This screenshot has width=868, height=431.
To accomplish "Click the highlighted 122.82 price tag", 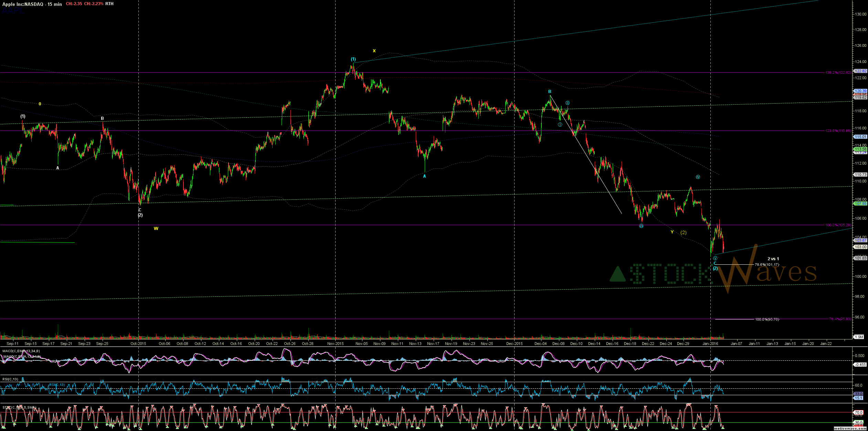I will 860,71.
